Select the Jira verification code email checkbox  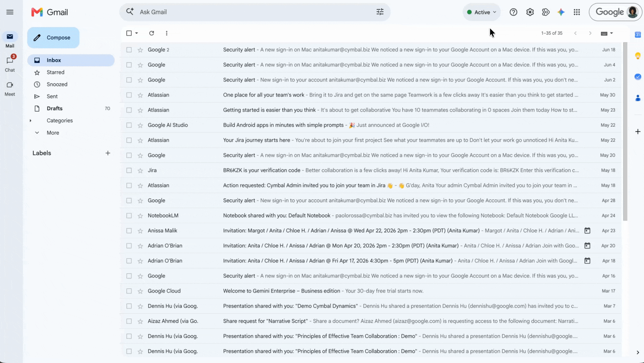[129, 170]
